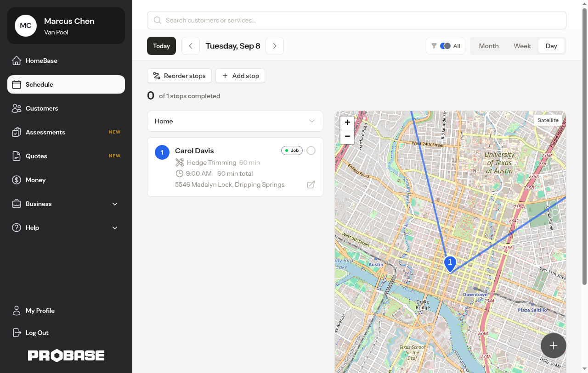Click the My Profile person icon
The width and height of the screenshot is (588, 373).
[x=17, y=311]
